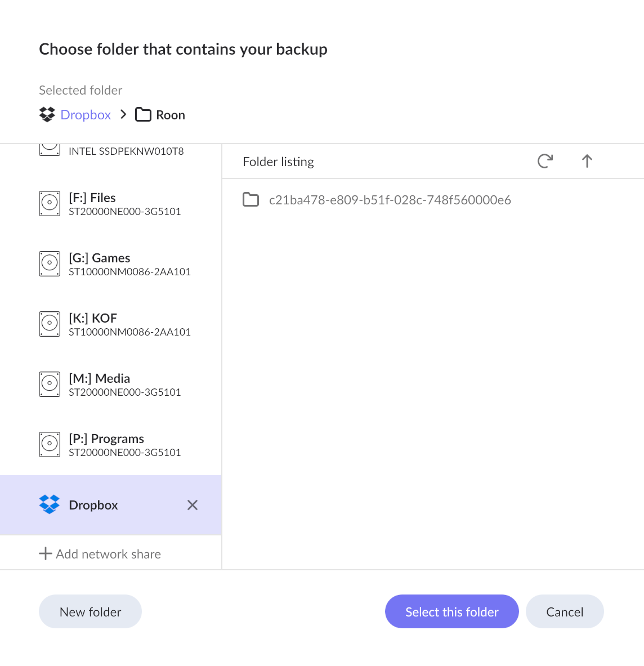644x666 pixels.
Task: Click the P: Programs drive icon
Action: tap(50, 444)
